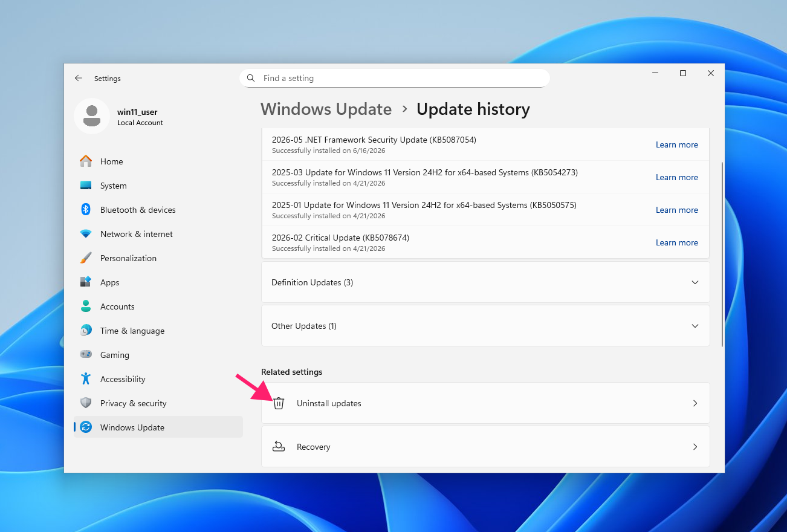Viewport: 787px width, 532px height.
Task: Learn more about KB5087054 update
Action: [x=677, y=144]
